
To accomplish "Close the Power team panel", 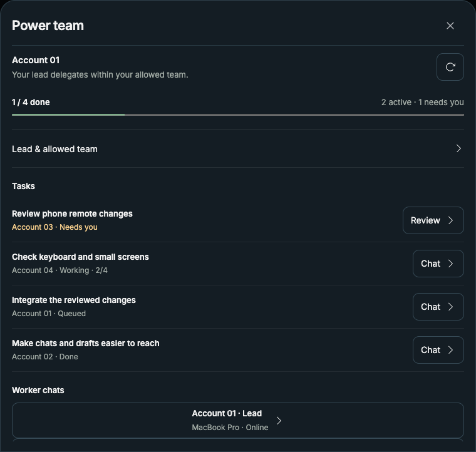I will click(450, 26).
